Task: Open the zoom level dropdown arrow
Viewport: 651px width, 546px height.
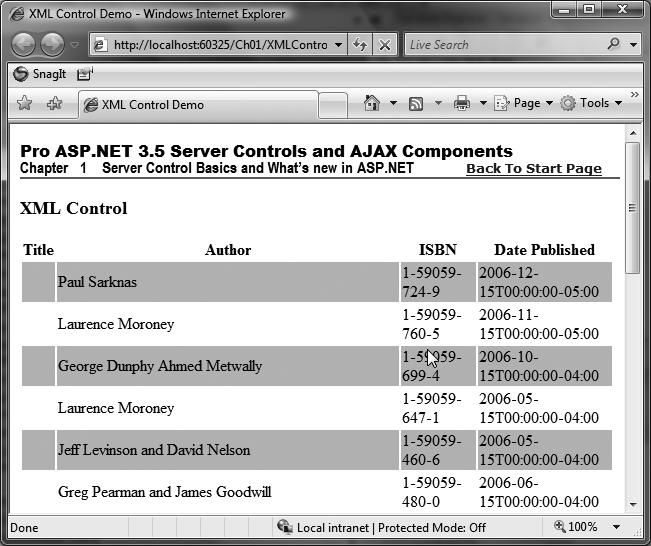Action: [x=617, y=527]
